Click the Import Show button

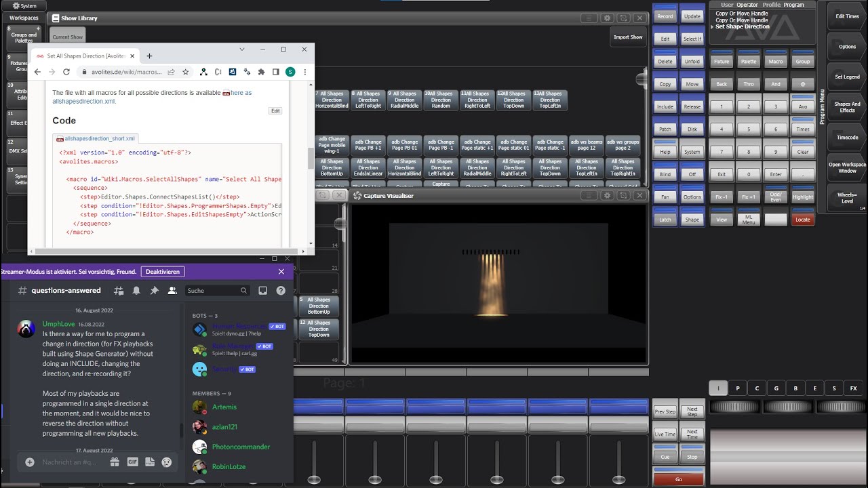click(628, 37)
